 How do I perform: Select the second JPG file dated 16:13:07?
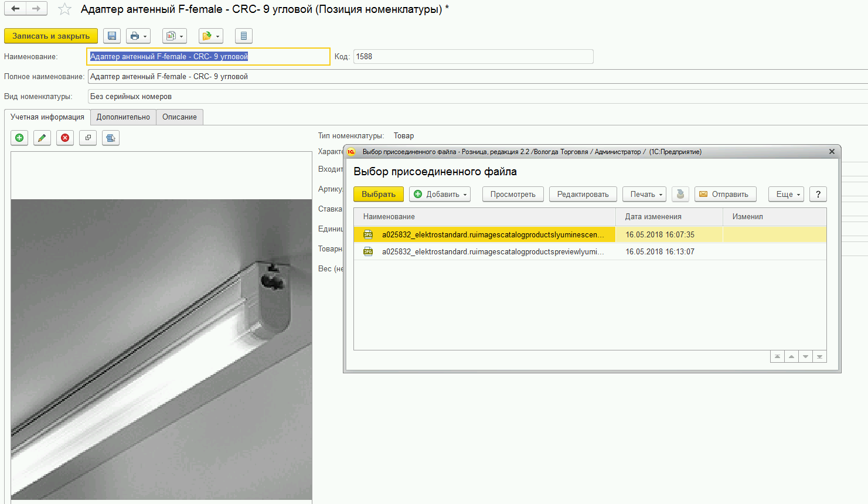point(492,251)
